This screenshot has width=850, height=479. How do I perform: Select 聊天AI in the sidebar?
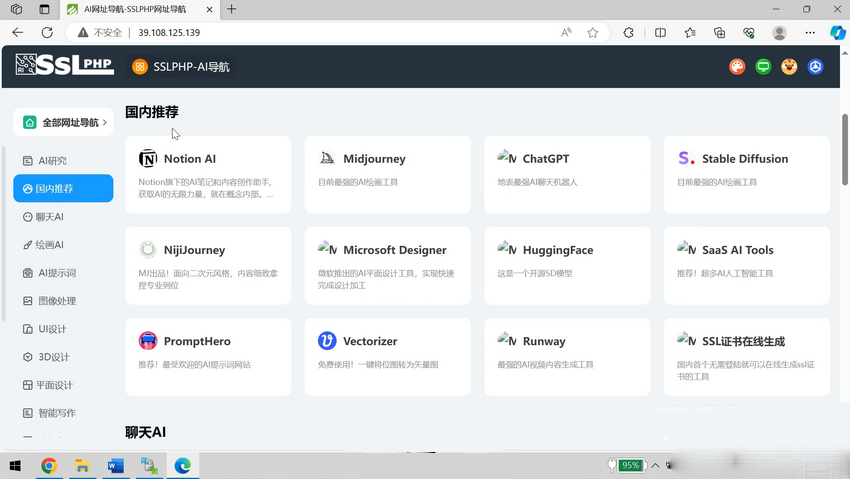(x=50, y=217)
